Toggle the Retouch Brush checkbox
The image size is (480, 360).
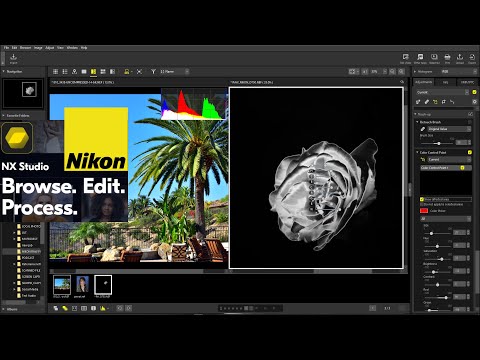[470, 122]
